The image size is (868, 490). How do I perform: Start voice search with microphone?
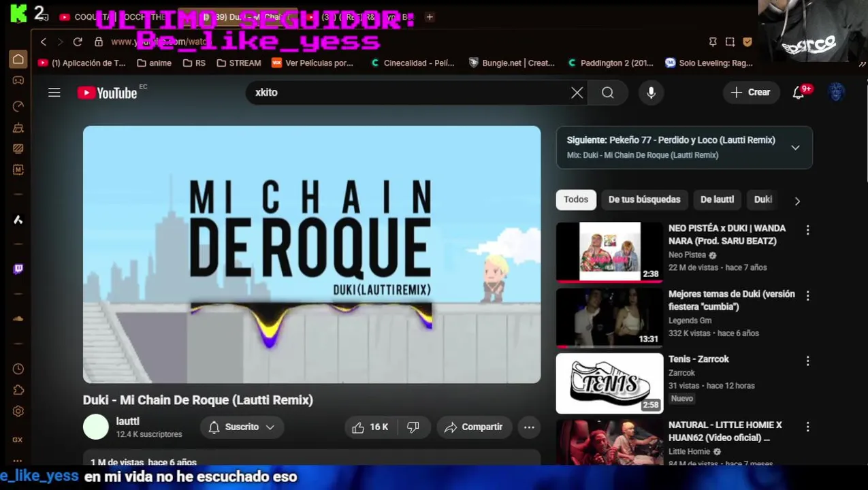pyautogui.click(x=652, y=93)
